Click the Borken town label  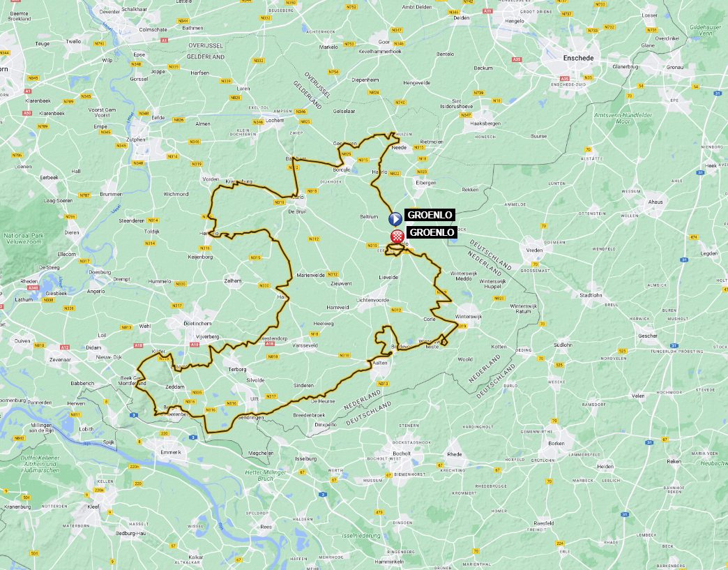(x=556, y=443)
